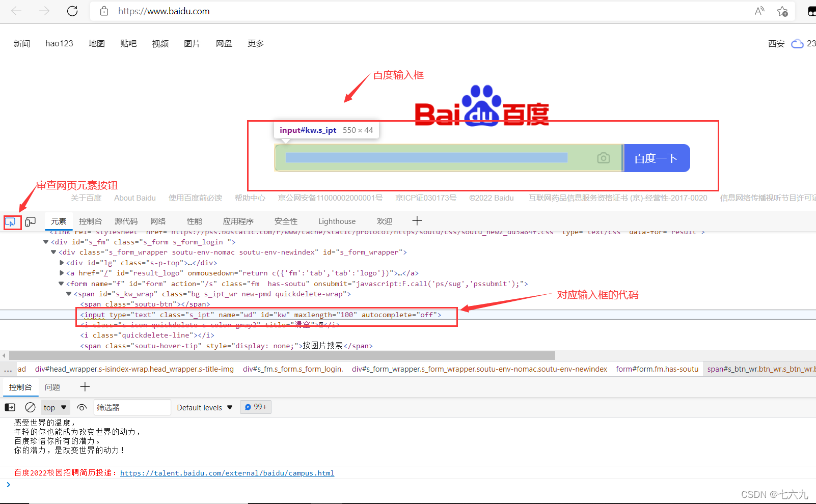Select the quickdelete-line code line
This screenshot has height=504, width=816.
(x=147, y=335)
